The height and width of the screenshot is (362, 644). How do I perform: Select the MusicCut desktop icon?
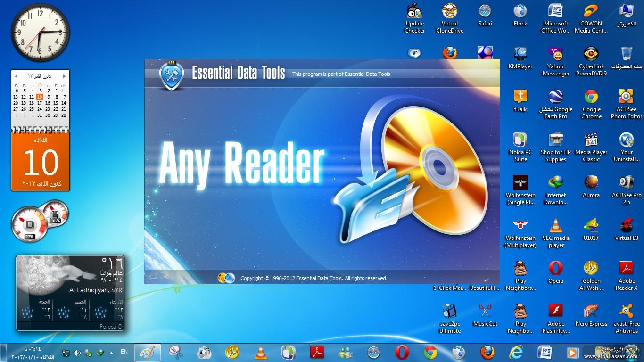click(x=485, y=316)
